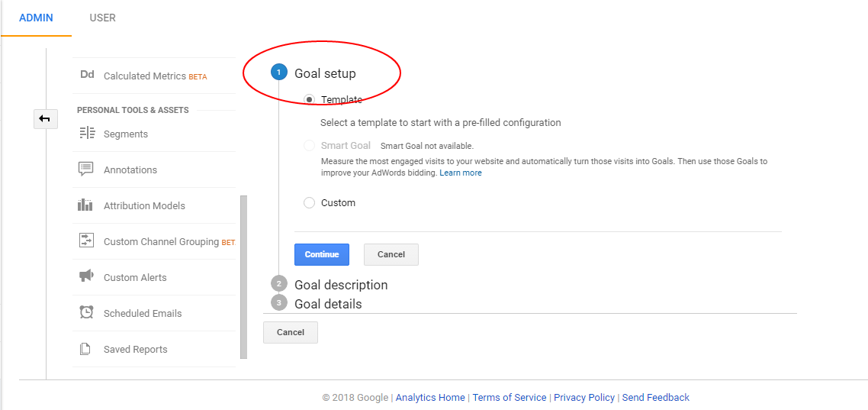The height and width of the screenshot is (410, 868).
Task: Click the Segments icon in sidebar
Action: click(x=86, y=134)
